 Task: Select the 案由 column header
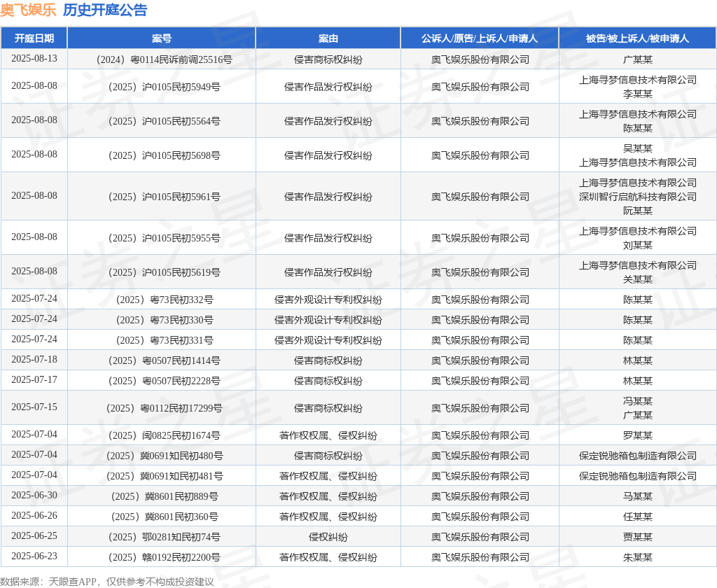click(328, 38)
